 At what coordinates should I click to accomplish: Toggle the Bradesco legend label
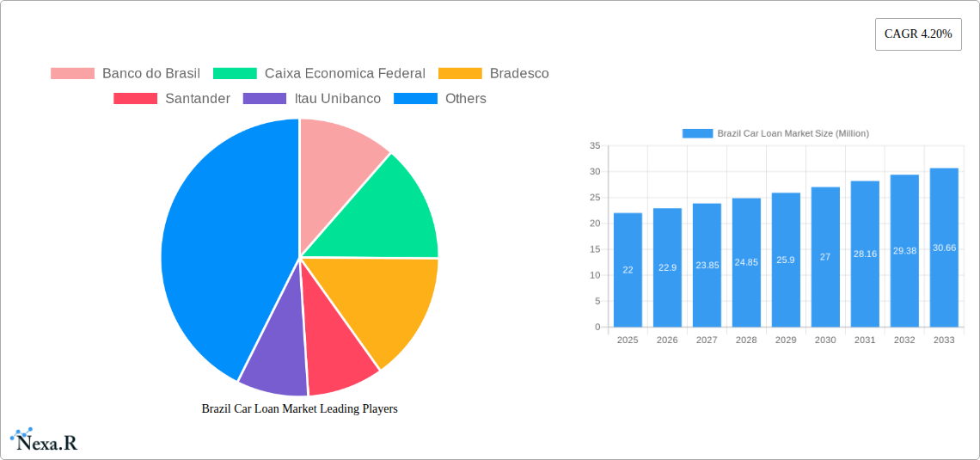[519, 74]
